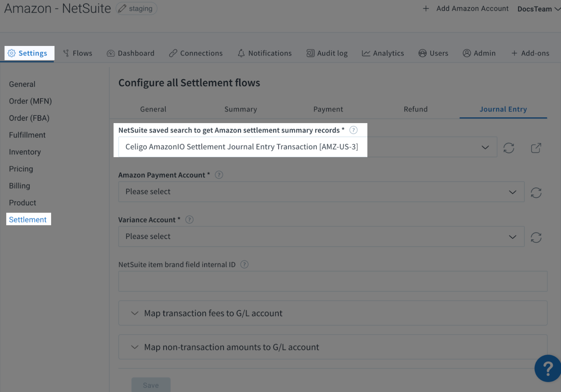Select the Refund settlement sub-tab
The image size is (561, 392).
416,109
